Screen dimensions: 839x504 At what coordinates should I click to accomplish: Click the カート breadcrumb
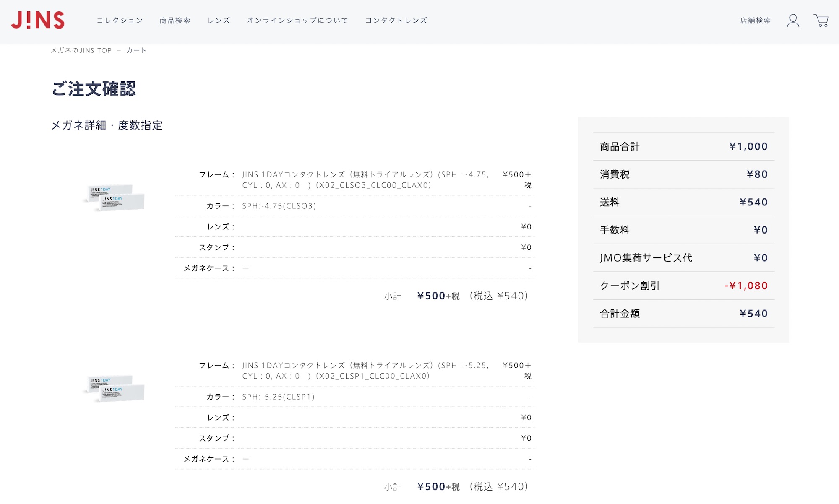click(x=136, y=50)
